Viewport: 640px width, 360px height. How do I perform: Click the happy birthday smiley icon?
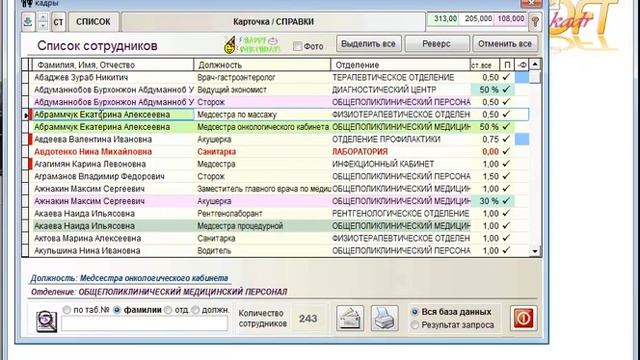[x=230, y=45]
